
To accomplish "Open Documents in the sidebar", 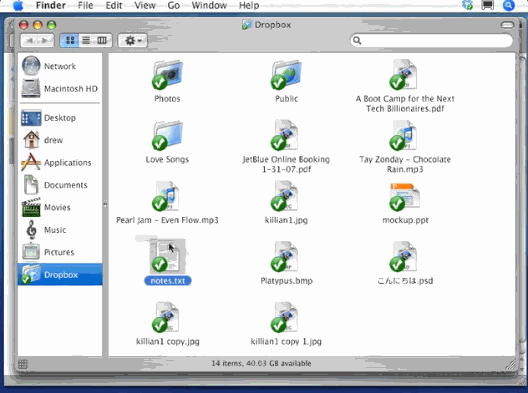I will (60, 185).
